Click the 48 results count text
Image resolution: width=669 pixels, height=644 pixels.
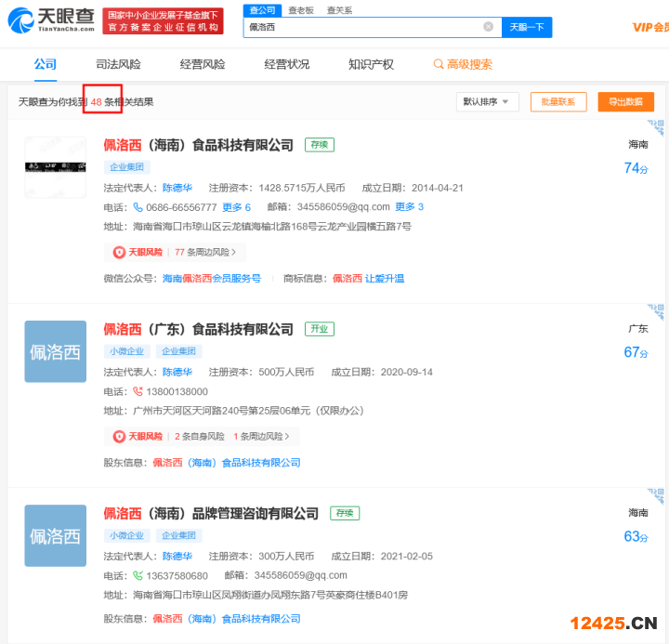[x=96, y=102]
